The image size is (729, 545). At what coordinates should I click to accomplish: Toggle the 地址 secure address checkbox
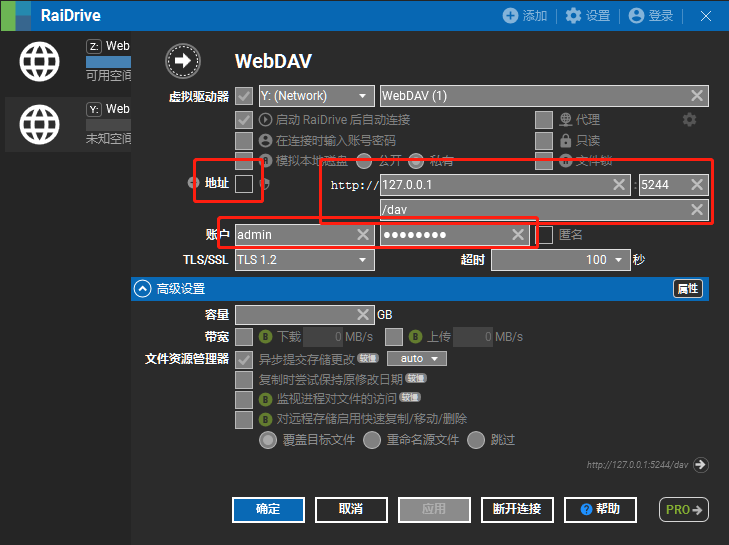pos(244,184)
